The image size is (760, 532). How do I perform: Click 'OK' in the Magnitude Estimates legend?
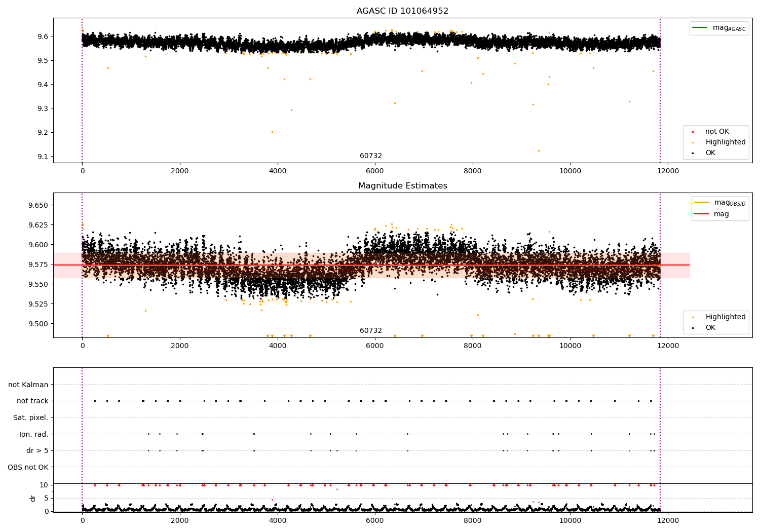point(710,328)
